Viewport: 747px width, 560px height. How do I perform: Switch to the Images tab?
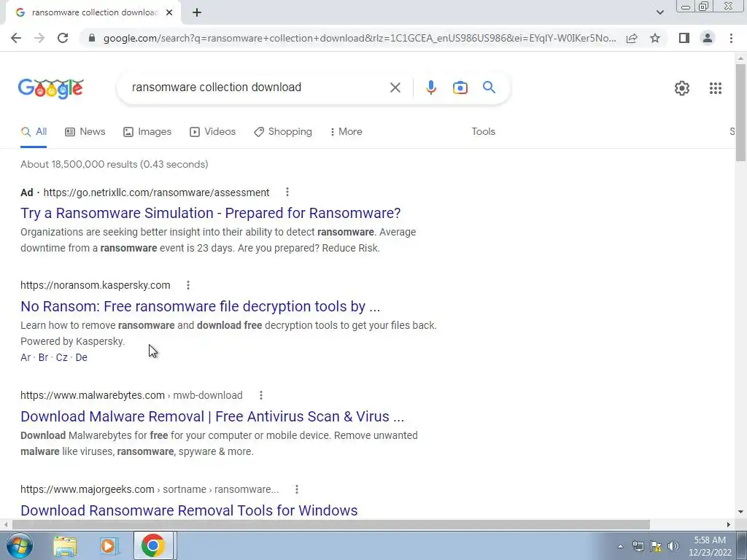coord(147,131)
